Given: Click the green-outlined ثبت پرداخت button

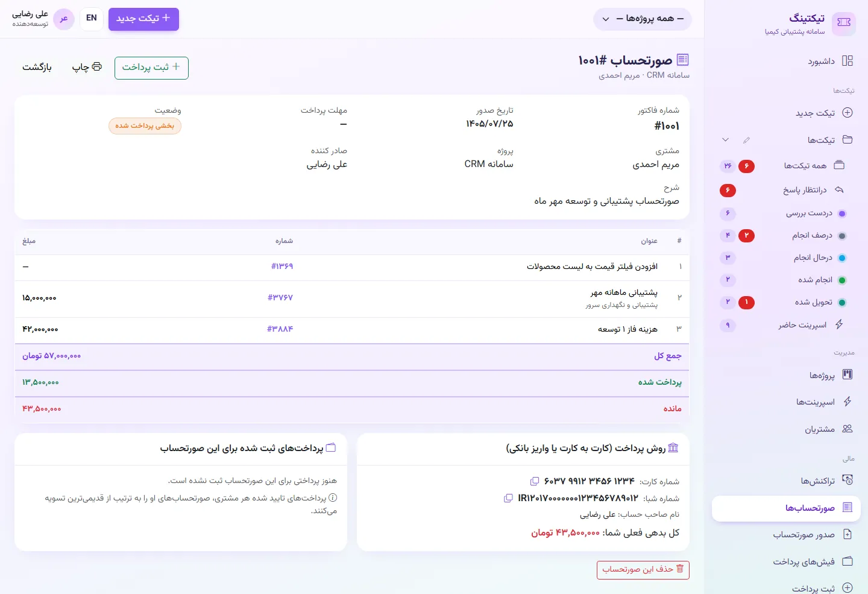Looking at the screenshot, I should tap(151, 68).
